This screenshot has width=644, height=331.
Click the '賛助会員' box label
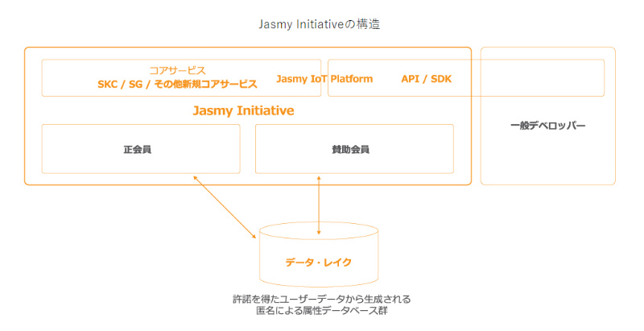(x=350, y=150)
